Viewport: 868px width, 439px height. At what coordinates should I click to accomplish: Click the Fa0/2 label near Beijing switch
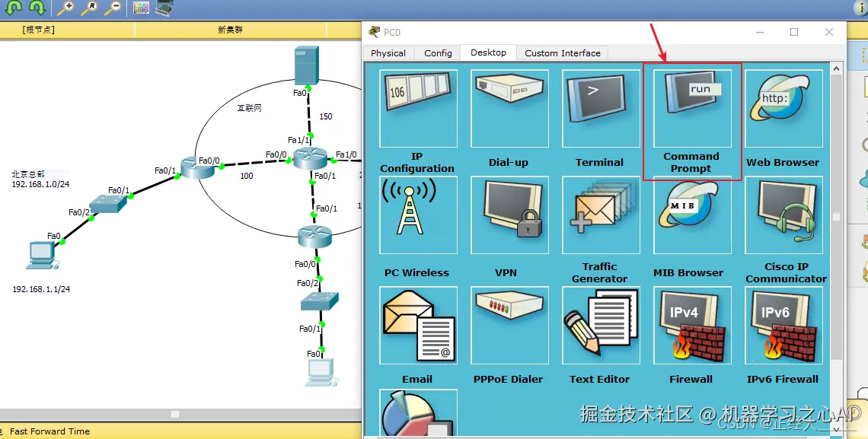pyautogui.click(x=79, y=212)
